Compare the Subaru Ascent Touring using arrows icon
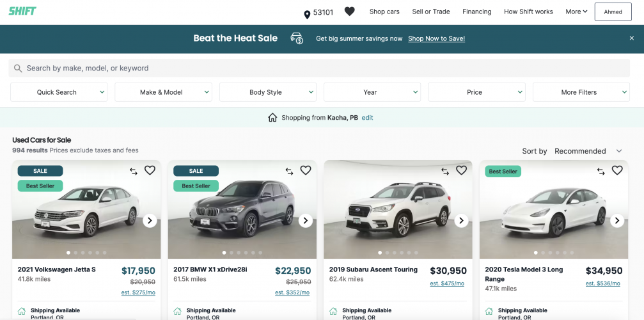 point(445,172)
